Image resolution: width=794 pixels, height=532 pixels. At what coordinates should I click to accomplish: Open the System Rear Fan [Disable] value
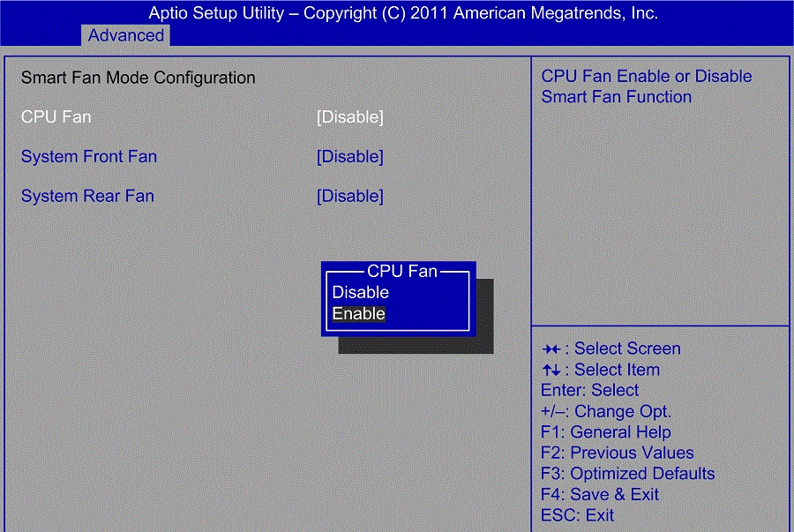349,196
